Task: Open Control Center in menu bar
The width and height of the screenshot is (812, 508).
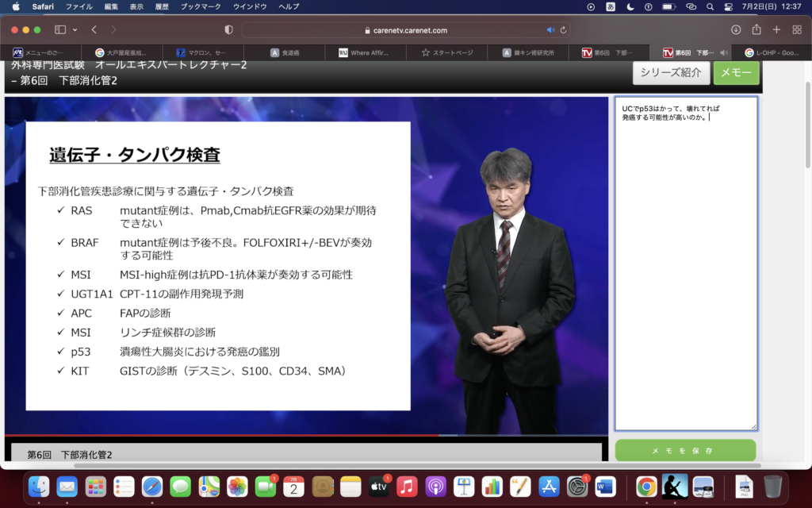Action: 729,6
